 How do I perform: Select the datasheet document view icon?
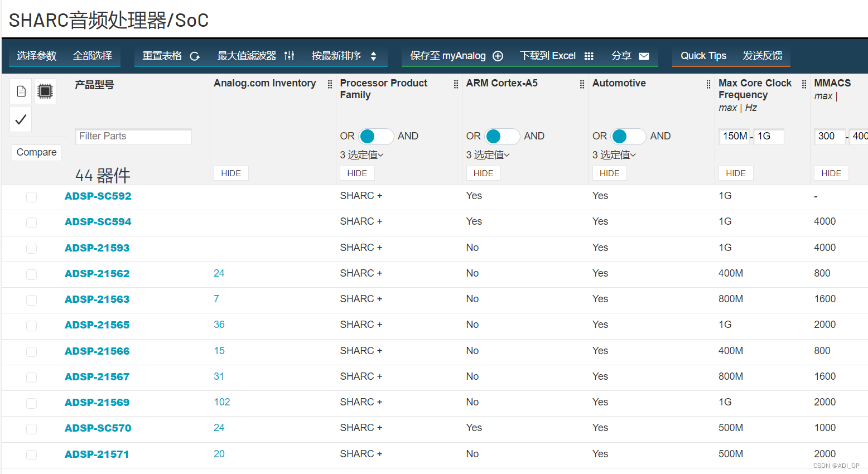coord(21,91)
